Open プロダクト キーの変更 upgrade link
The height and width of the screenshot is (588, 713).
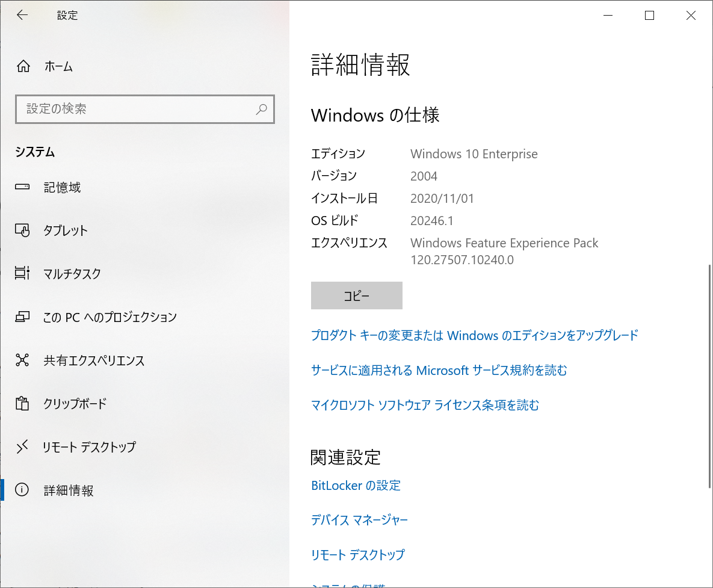point(474,336)
